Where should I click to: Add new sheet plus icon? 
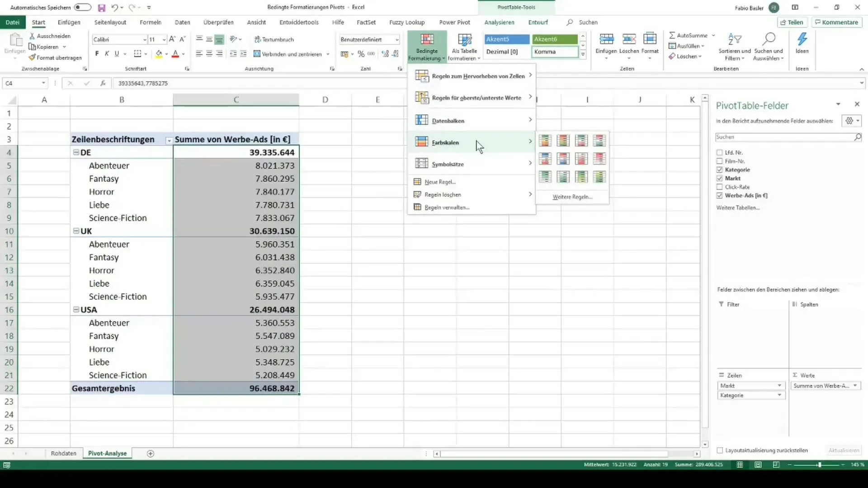click(151, 454)
